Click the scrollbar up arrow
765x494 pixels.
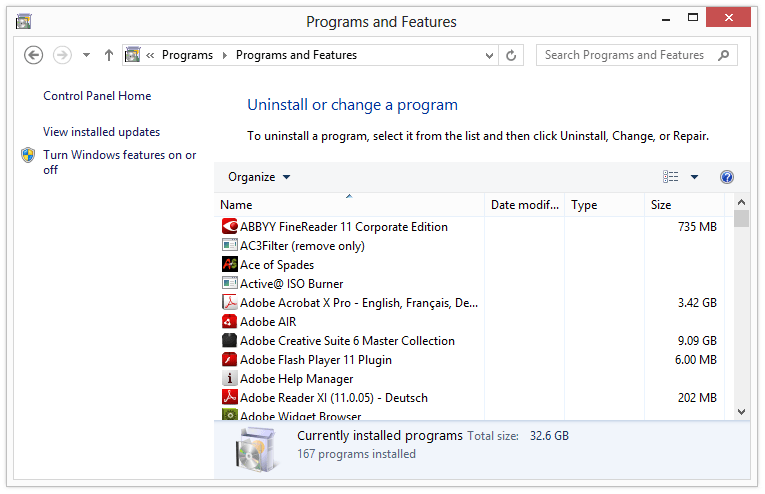click(x=742, y=201)
